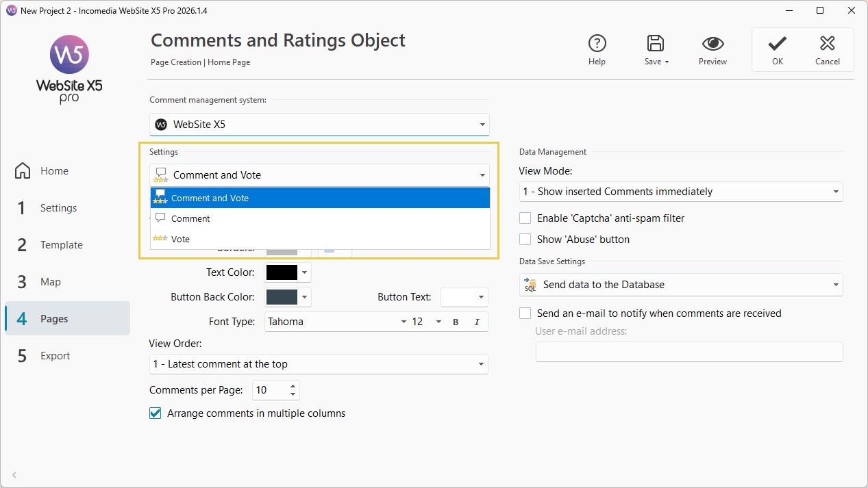The width and height of the screenshot is (868, 488).
Task: Uncheck Arrange comments in multiple columns
Action: click(156, 413)
